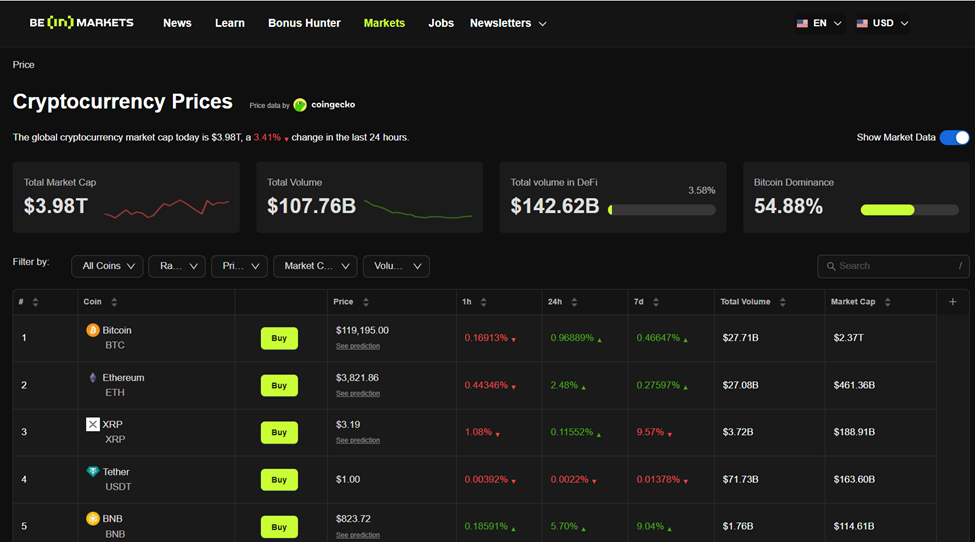Open See prediction link for Ethereum
Screen dimensions: 975x542
point(358,393)
